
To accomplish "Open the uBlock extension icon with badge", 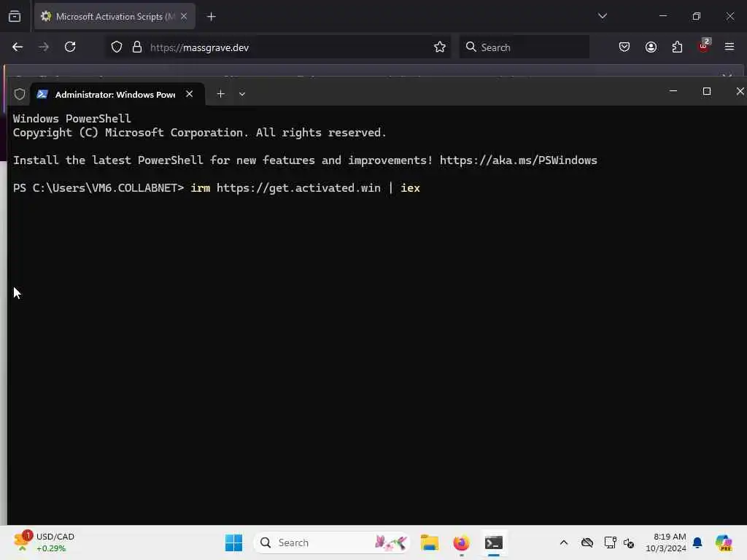I will 704,46.
